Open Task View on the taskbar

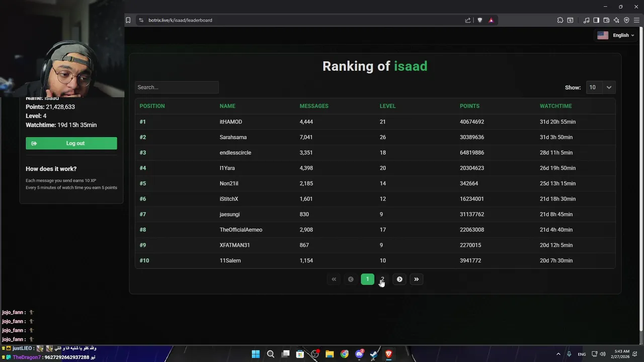click(x=286, y=354)
